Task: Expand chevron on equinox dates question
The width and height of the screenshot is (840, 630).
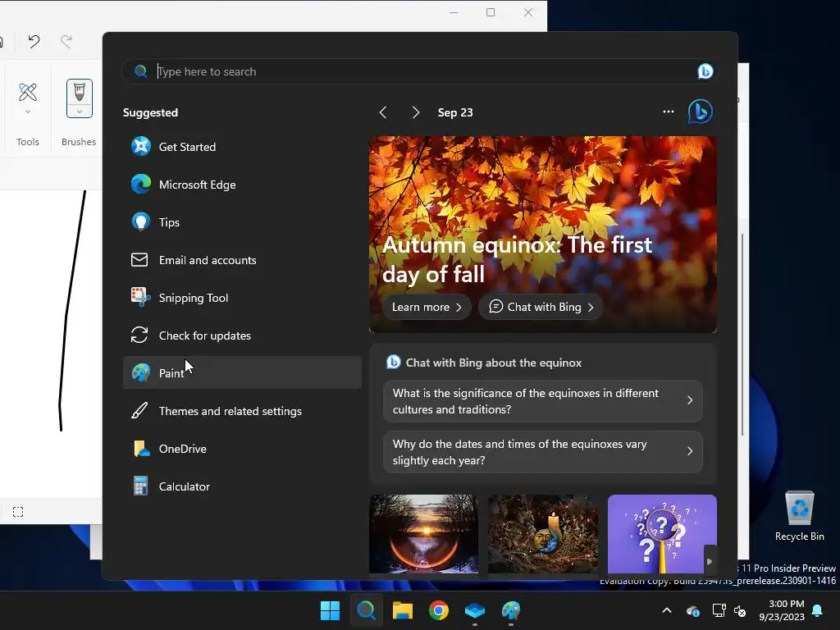Action: click(x=690, y=451)
